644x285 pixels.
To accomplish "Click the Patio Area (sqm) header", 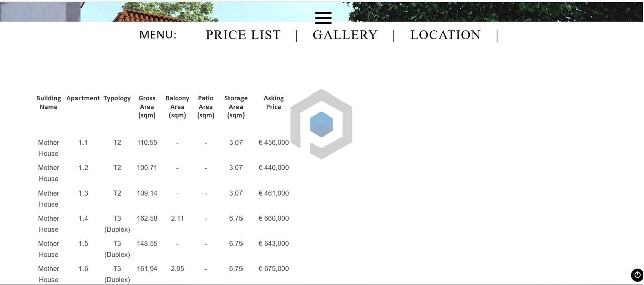I will 206,107.
